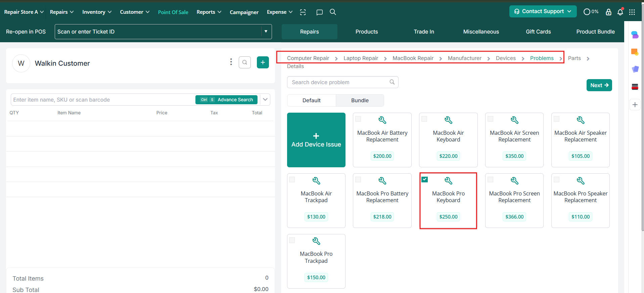This screenshot has width=644, height=293.
Task: Check the MacBook Pro Screen Replacement checkbox
Action: coord(491,179)
